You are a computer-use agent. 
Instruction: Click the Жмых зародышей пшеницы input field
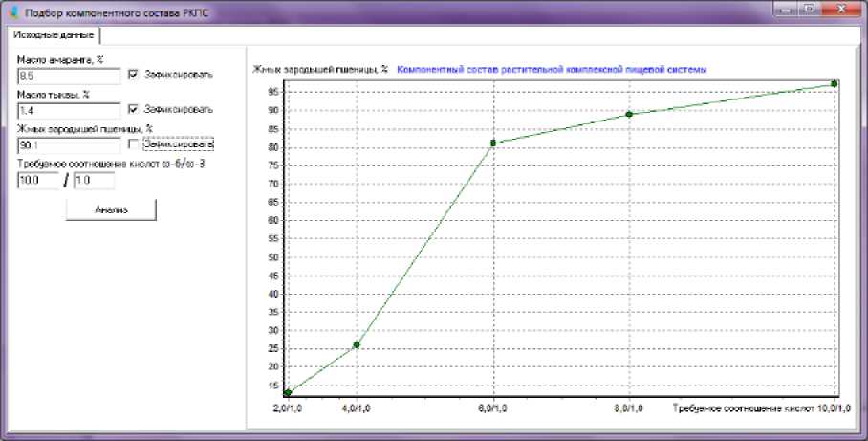point(69,145)
